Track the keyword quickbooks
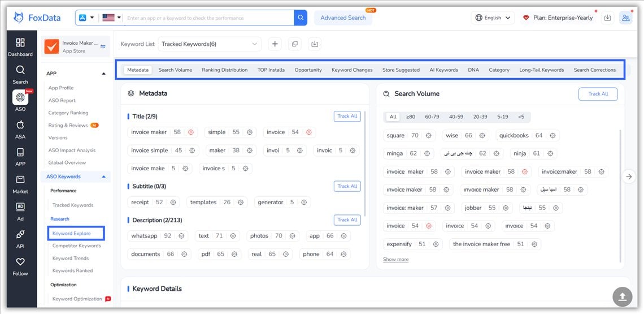The width and height of the screenshot is (644, 314). (552, 135)
